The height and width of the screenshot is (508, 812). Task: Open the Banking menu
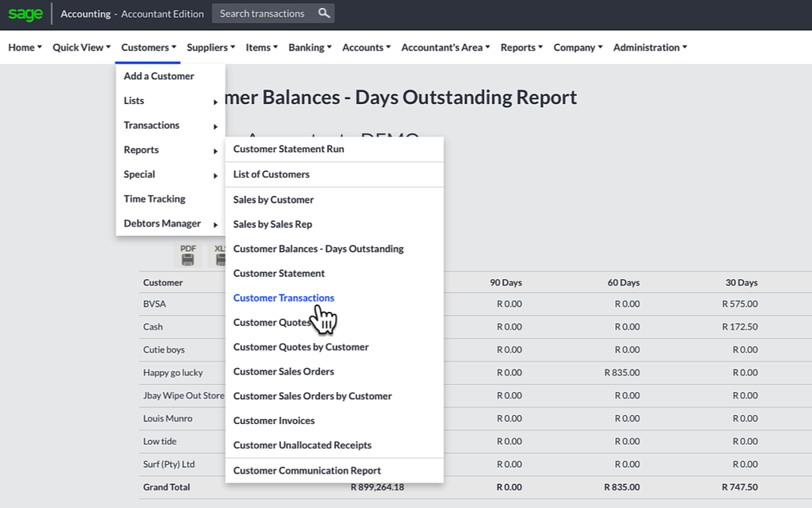click(x=308, y=47)
